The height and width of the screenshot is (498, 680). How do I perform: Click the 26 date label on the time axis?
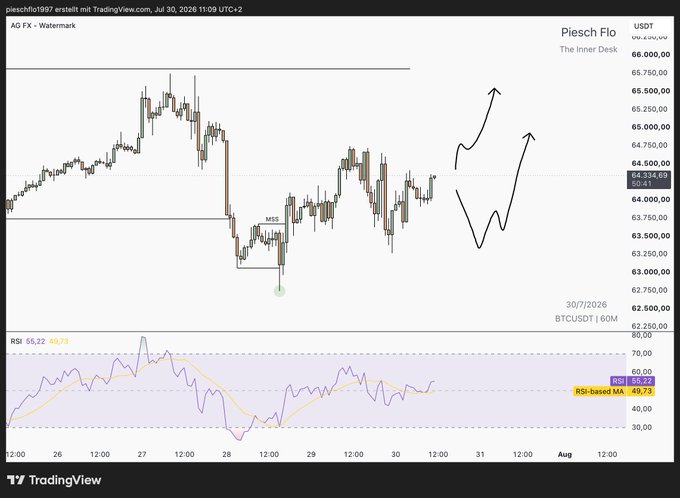point(57,454)
